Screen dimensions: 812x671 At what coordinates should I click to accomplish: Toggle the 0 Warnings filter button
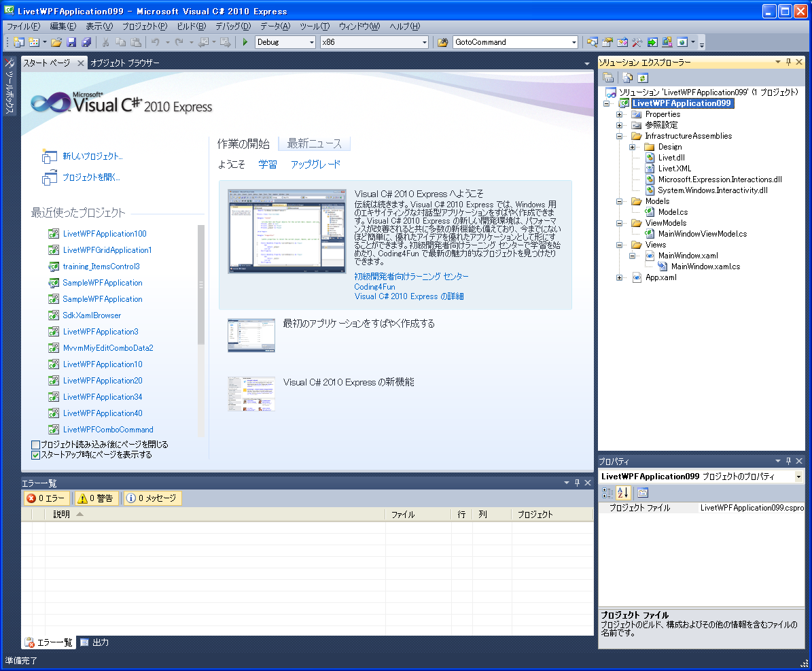96,498
